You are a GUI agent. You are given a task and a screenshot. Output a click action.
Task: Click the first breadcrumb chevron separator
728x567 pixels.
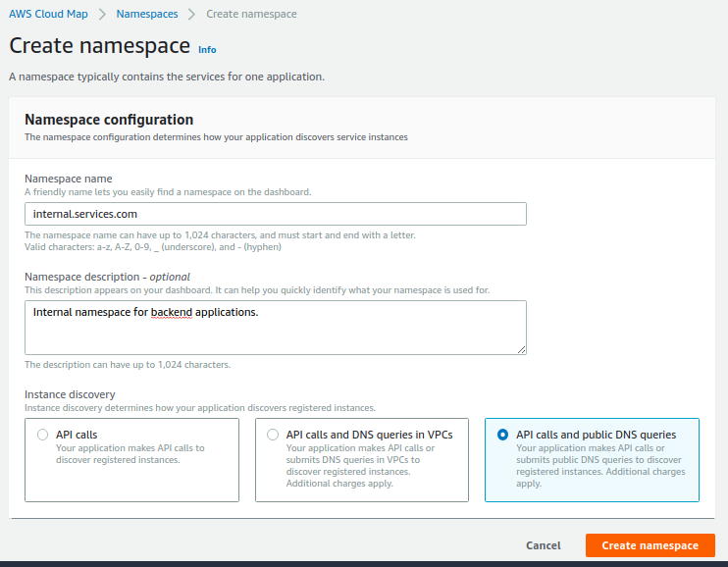point(102,14)
